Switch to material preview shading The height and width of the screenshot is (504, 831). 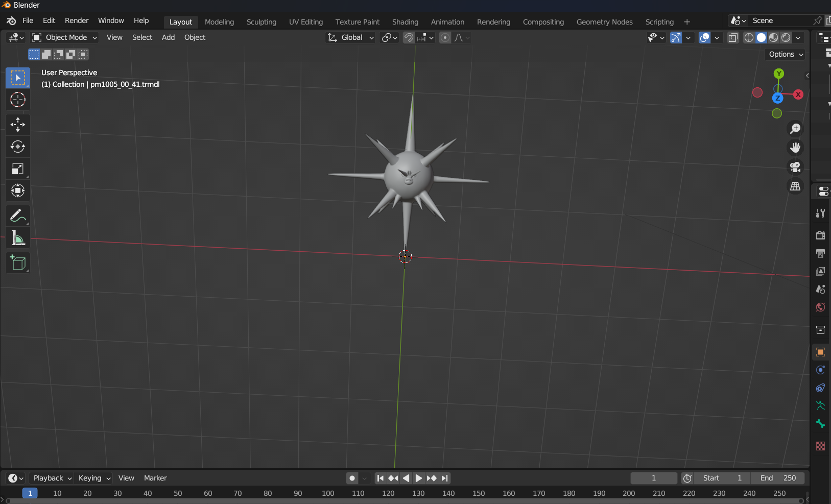[x=774, y=37]
